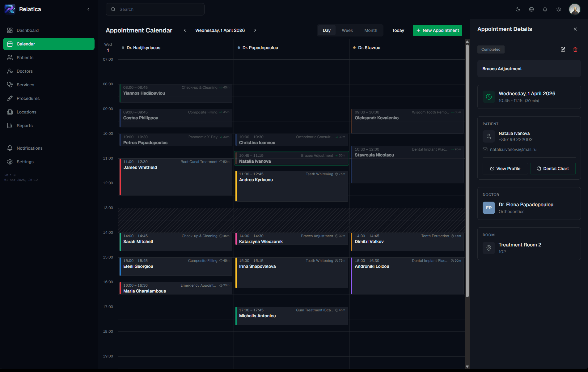Click the Relatica logo
The height and width of the screenshot is (372, 588).
[x=10, y=9]
